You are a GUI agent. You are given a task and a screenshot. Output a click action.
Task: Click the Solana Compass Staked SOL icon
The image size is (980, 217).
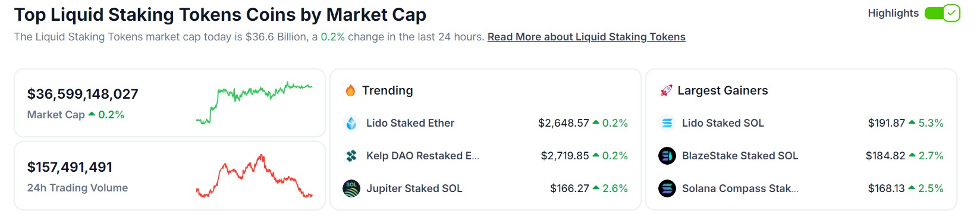click(x=667, y=188)
